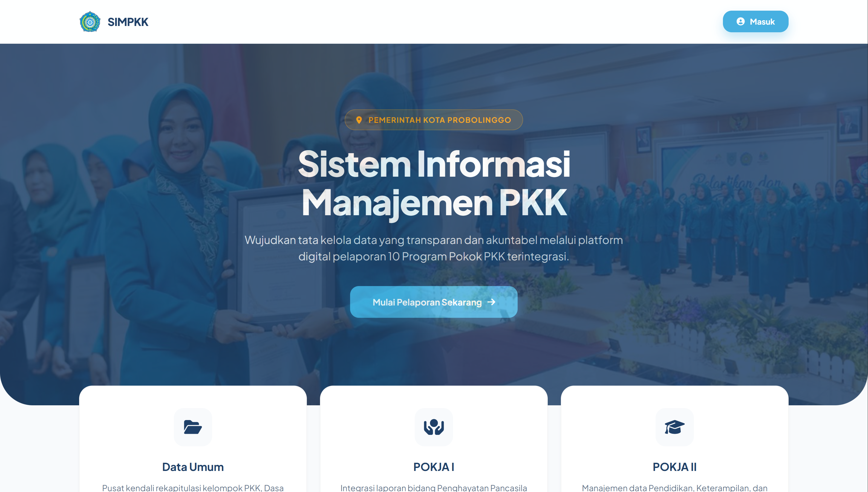Click the POKJA II title text
The width and height of the screenshot is (868, 492).
point(674,467)
